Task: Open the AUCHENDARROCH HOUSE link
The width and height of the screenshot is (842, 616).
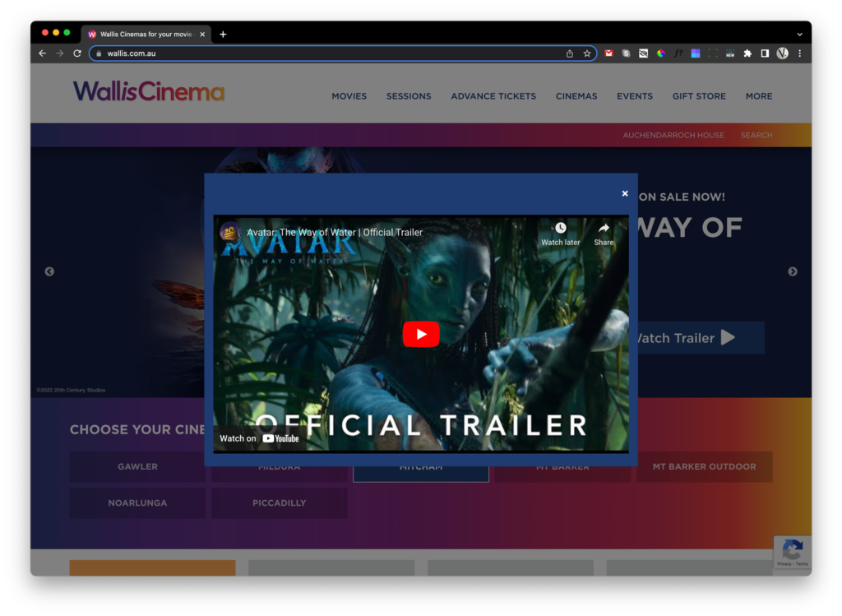Action: [x=673, y=136]
